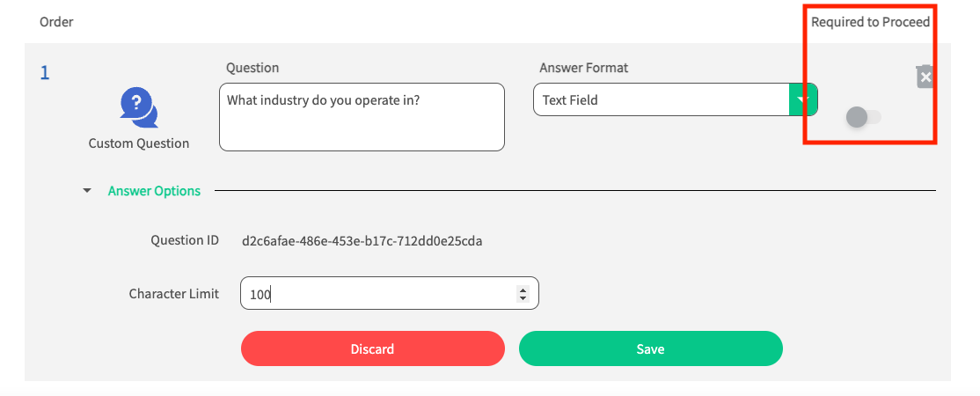Toggle the Required to Proceed switch
The image size is (980, 396).
(862, 116)
